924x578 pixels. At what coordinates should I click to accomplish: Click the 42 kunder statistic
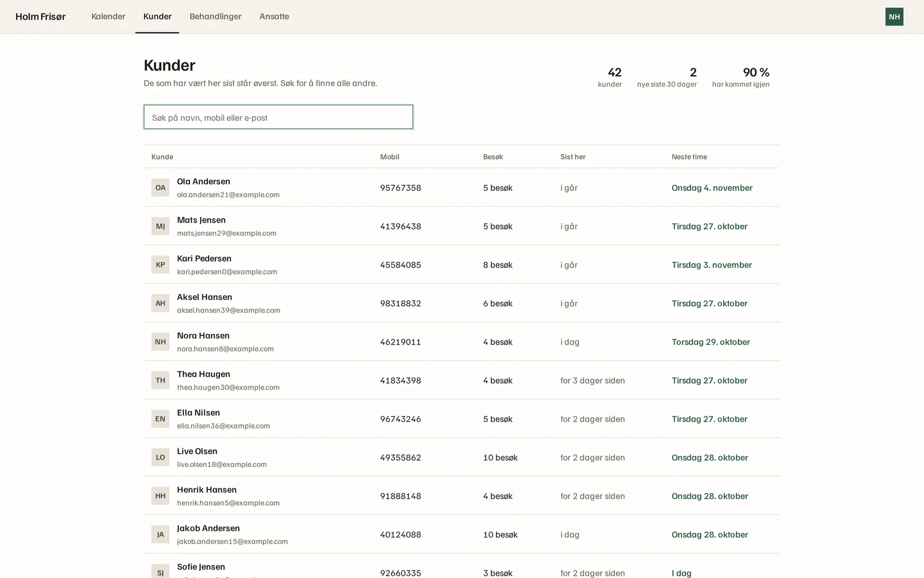point(610,77)
